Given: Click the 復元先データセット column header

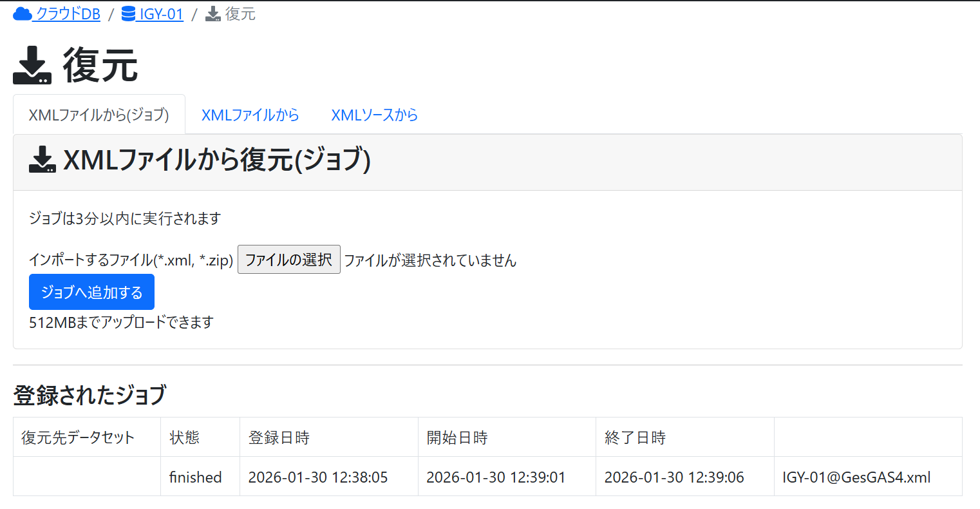Looking at the screenshot, I should [x=78, y=438].
